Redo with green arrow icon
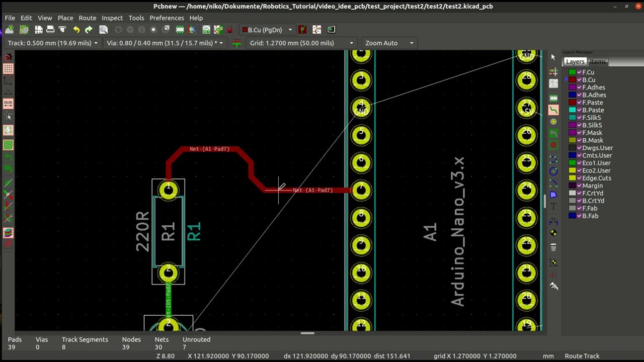644x362 pixels. point(89,30)
